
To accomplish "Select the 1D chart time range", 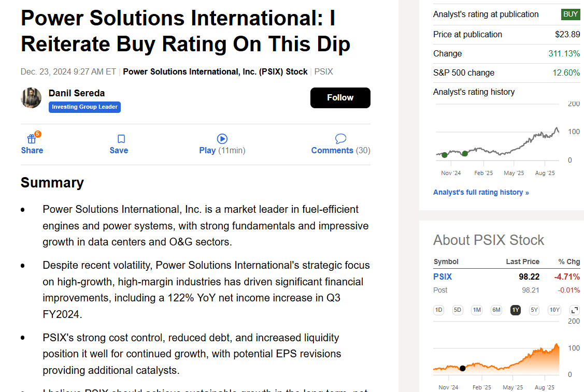I will coord(438,310).
